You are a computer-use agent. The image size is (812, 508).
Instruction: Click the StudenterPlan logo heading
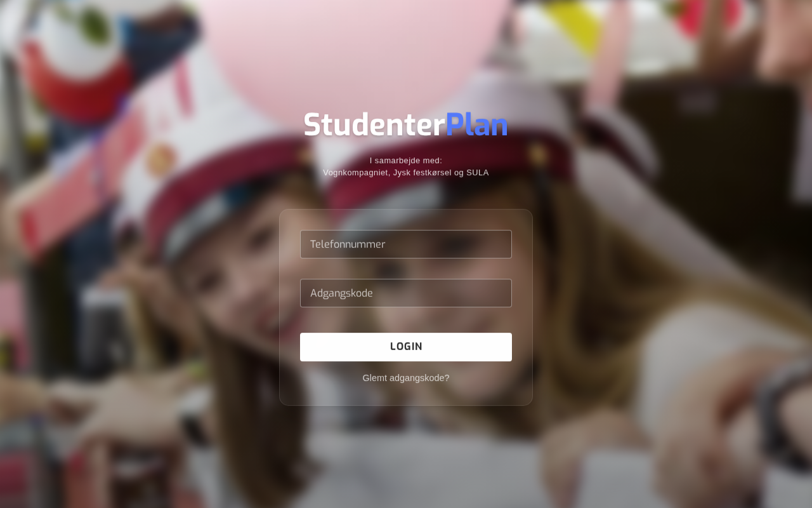(x=406, y=125)
